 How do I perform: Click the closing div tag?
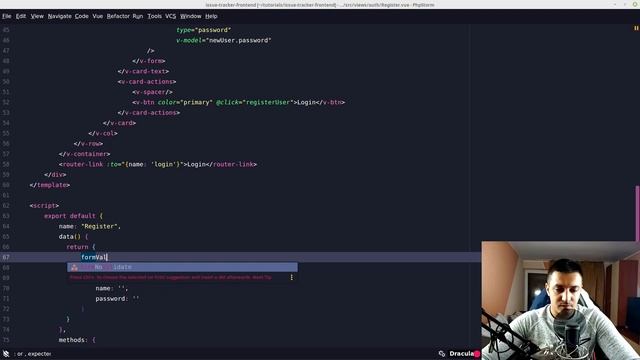tap(55, 175)
